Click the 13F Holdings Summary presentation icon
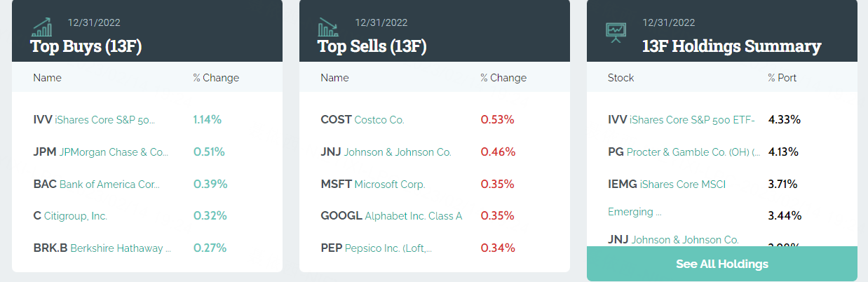Image resolution: width=868 pixels, height=282 pixels. (x=616, y=31)
